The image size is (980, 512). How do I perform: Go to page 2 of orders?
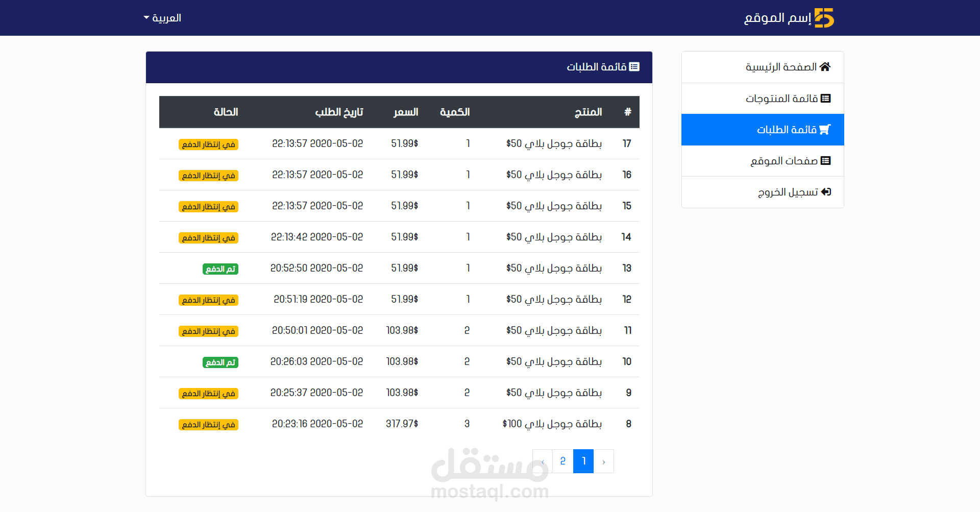tap(563, 461)
